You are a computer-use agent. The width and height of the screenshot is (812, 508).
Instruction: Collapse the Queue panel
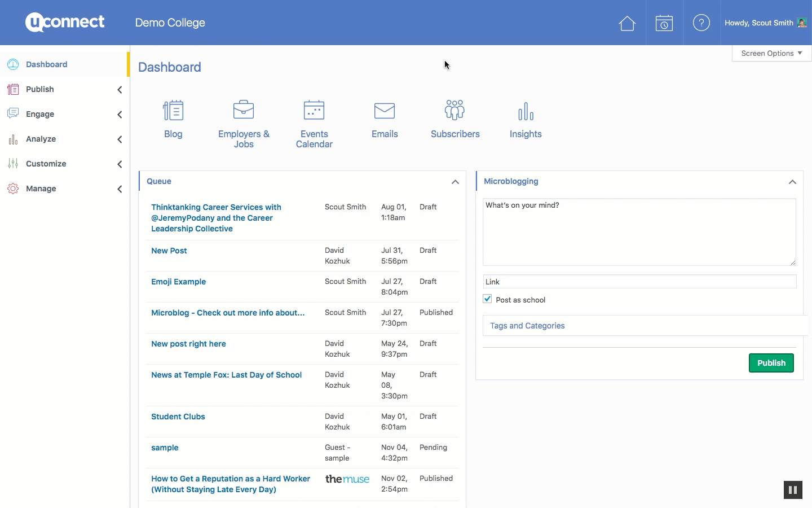pos(455,182)
